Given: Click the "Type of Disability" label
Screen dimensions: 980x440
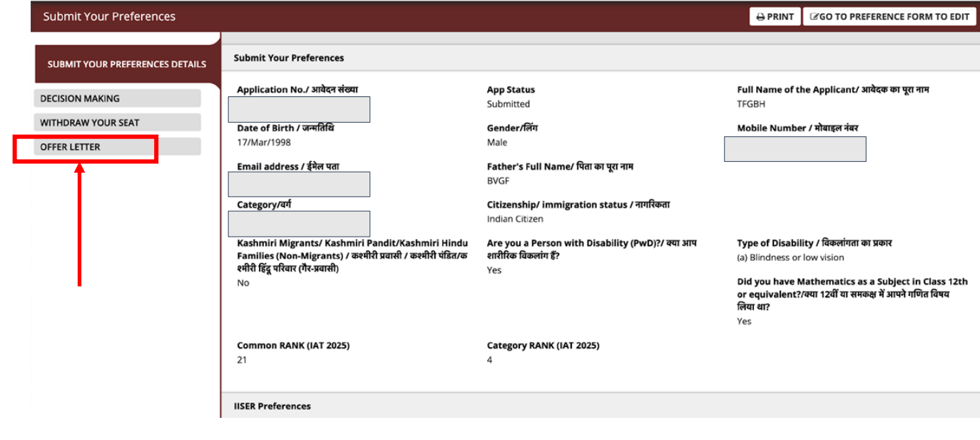Looking at the screenshot, I should tap(815, 243).
